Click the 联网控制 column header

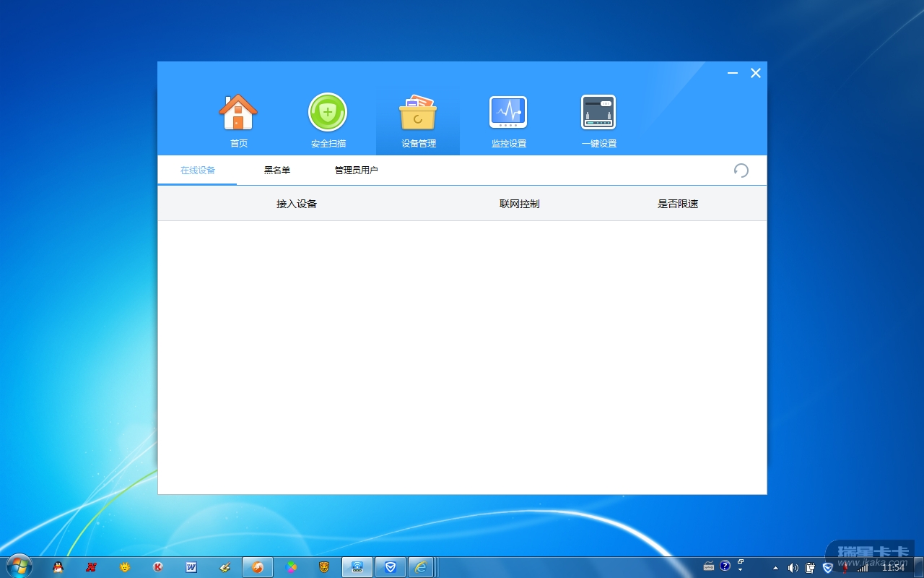point(519,204)
